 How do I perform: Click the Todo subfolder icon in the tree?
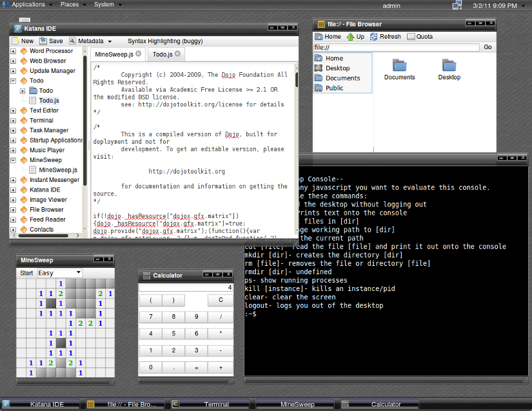(x=33, y=90)
